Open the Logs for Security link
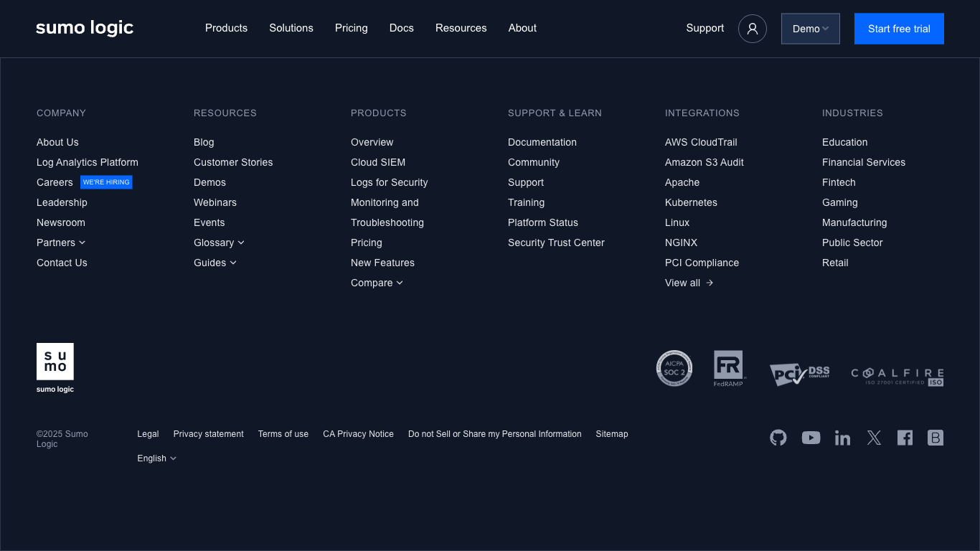Viewport: 980px width, 551px height. (x=389, y=182)
